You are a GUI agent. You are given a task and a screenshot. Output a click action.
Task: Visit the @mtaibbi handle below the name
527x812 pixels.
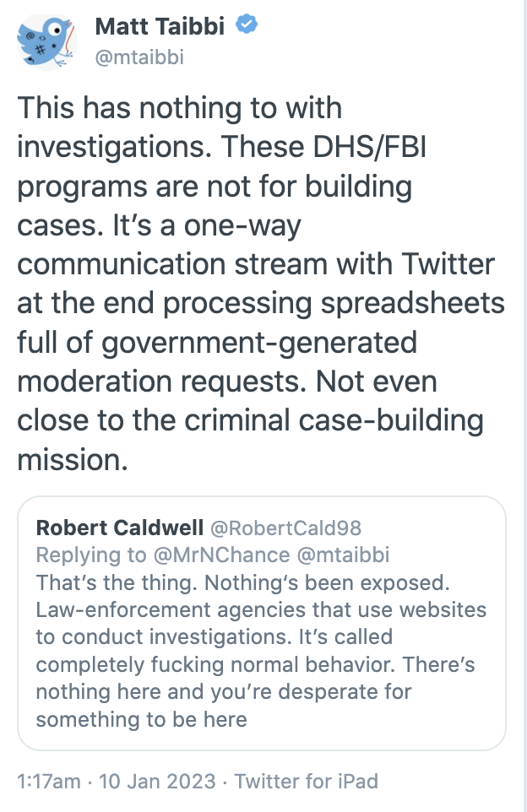(139, 57)
